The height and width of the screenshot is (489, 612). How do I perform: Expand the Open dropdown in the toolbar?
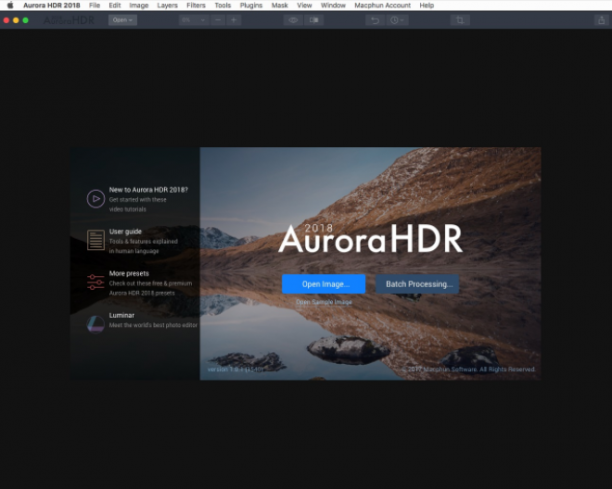coord(123,20)
